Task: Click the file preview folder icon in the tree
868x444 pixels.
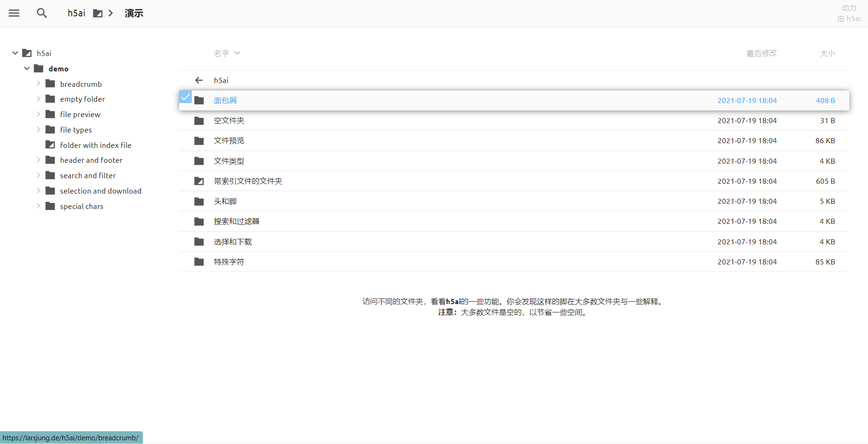Action: coord(50,114)
